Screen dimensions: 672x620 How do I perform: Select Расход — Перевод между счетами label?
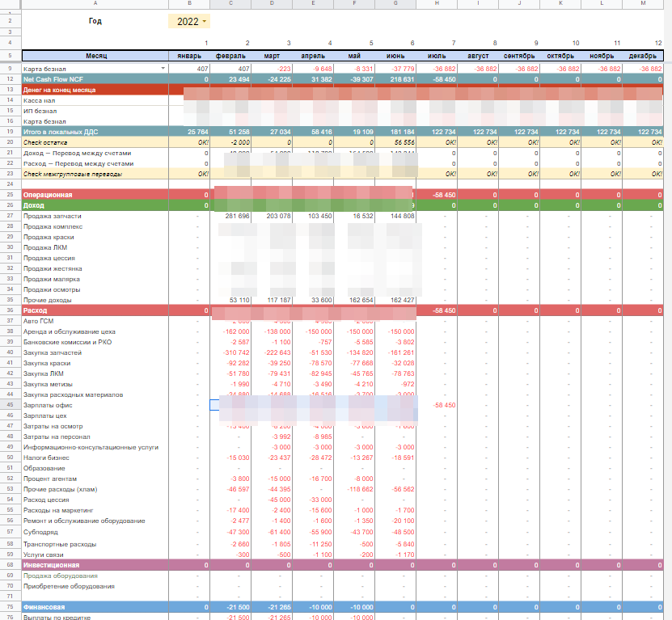pos(78,163)
